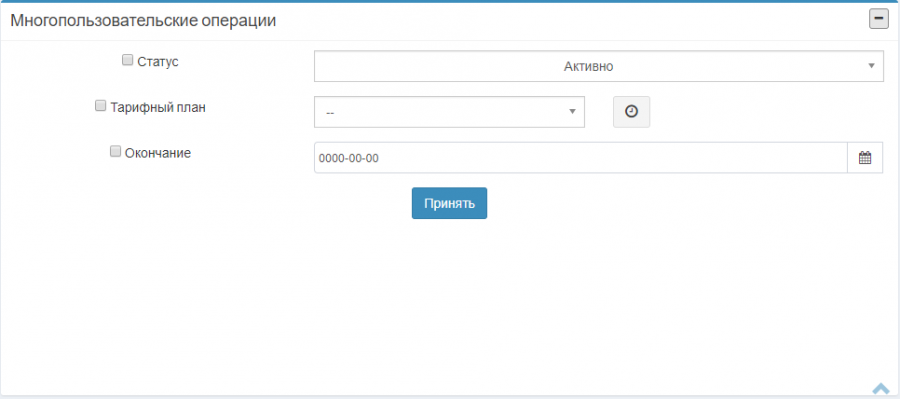Click the arrow on the Активно dropdown
The width and height of the screenshot is (900, 399).
(871, 65)
